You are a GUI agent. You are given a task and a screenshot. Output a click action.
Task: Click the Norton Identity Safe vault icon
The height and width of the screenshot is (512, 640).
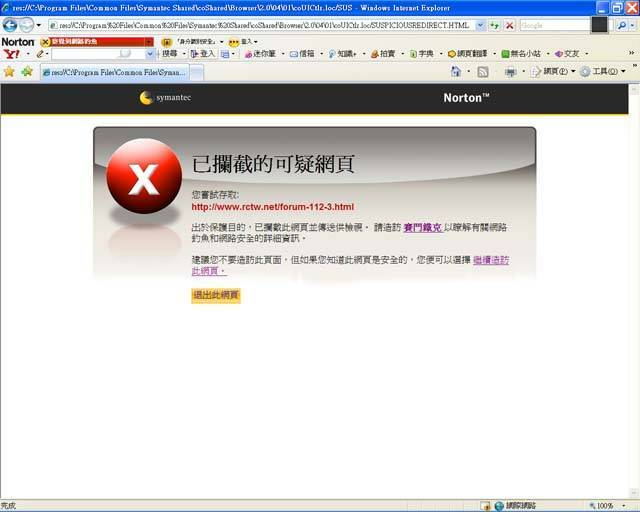tap(166, 42)
